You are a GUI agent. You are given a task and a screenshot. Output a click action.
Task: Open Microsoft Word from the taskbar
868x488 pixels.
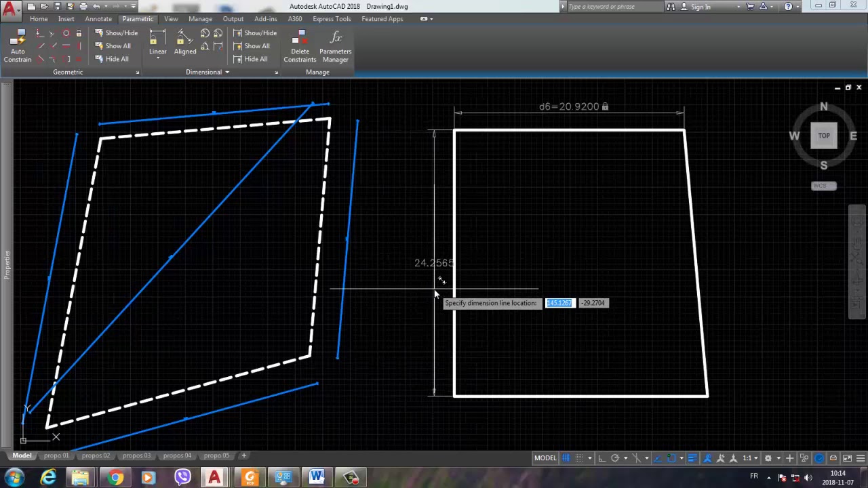pyautogui.click(x=317, y=478)
